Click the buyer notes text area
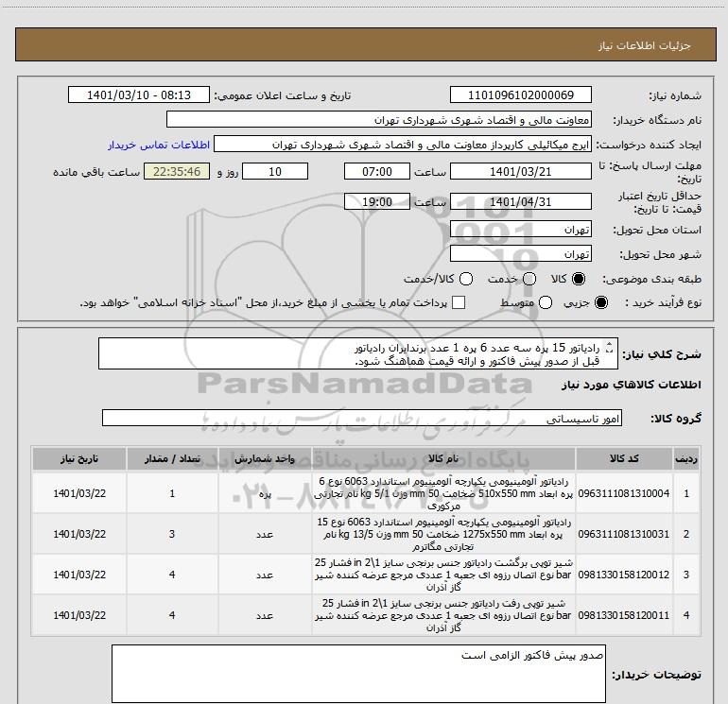728x704 pixels. click(x=358, y=674)
